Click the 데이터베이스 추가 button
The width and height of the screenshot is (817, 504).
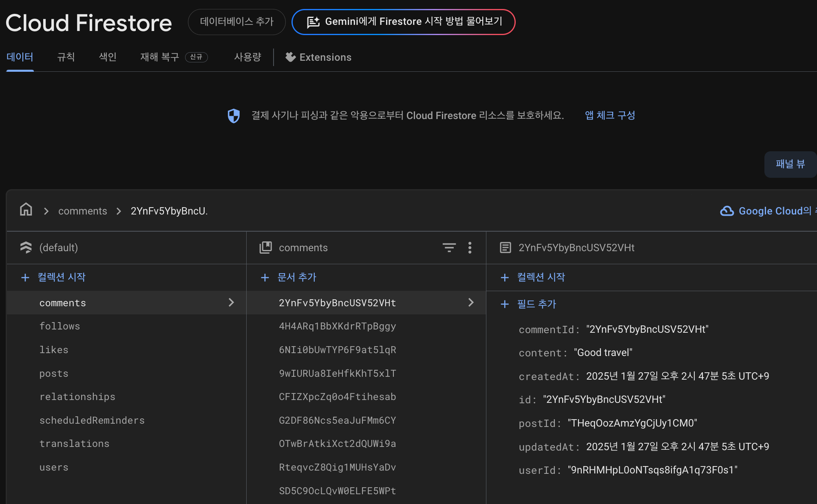(236, 22)
